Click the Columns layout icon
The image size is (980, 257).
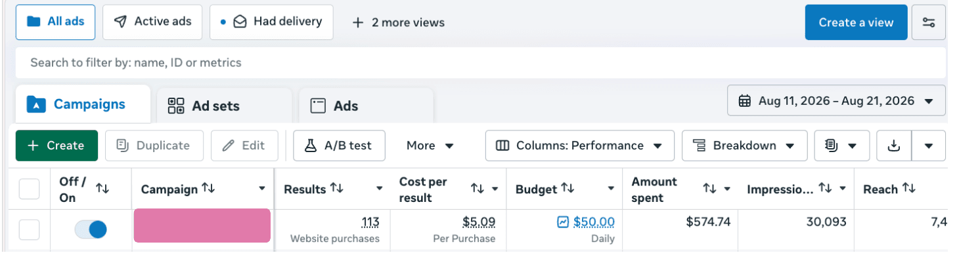click(502, 146)
